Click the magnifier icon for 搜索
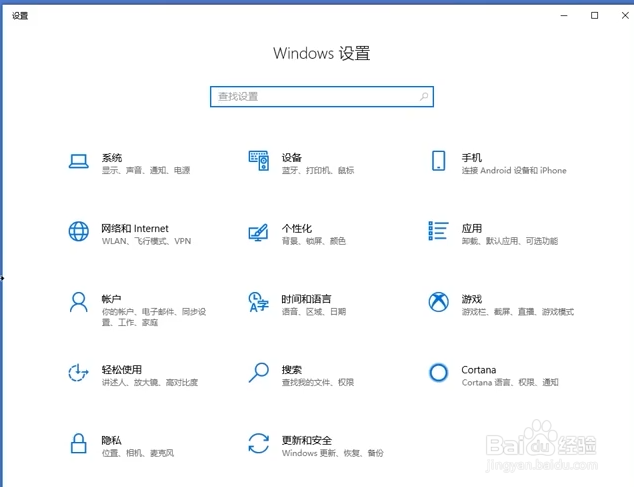Screen dimensions: 634x487 tap(259, 373)
